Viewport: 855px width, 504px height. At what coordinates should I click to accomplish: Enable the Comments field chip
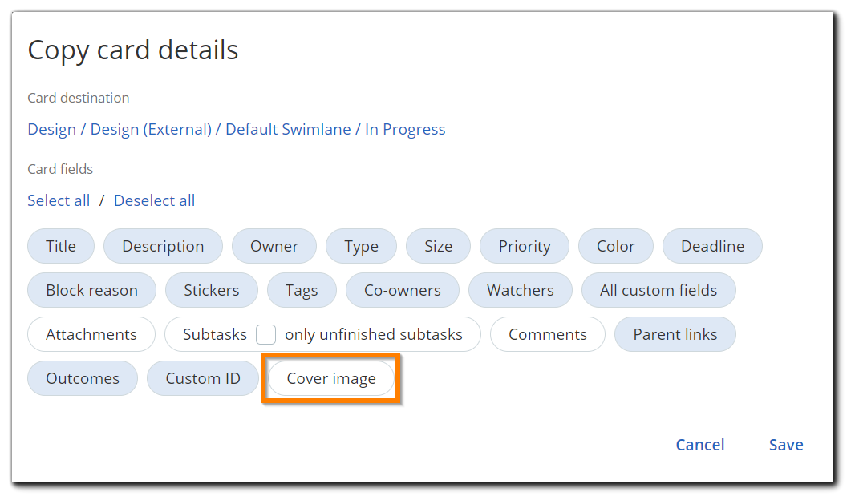click(548, 334)
